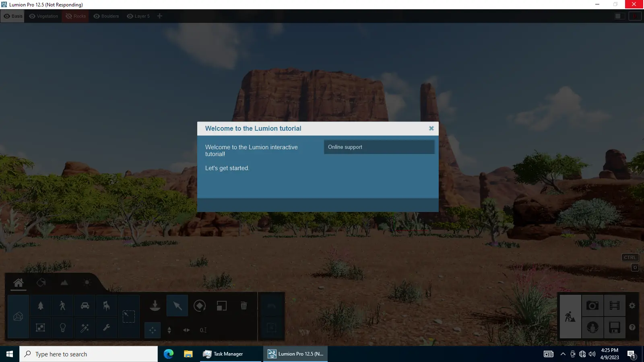Select the Boulders layer name
The image size is (644, 362).
pyautogui.click(x=110, y=16)
